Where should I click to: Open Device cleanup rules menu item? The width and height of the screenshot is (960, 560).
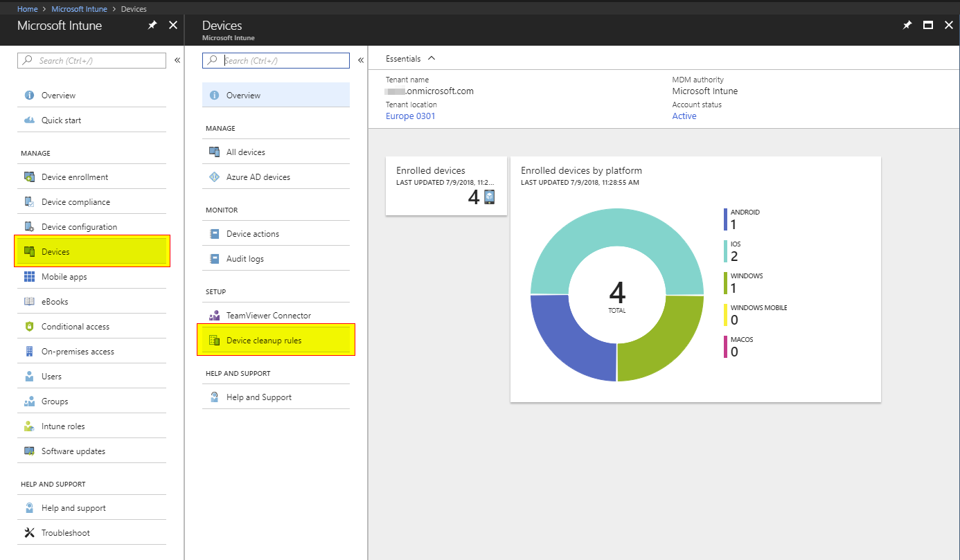click(x=264, y=341)
